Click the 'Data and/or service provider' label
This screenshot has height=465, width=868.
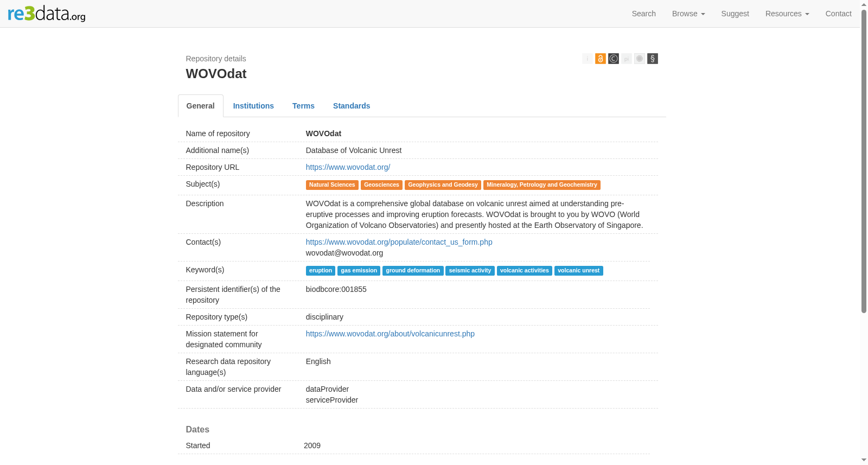233,389
